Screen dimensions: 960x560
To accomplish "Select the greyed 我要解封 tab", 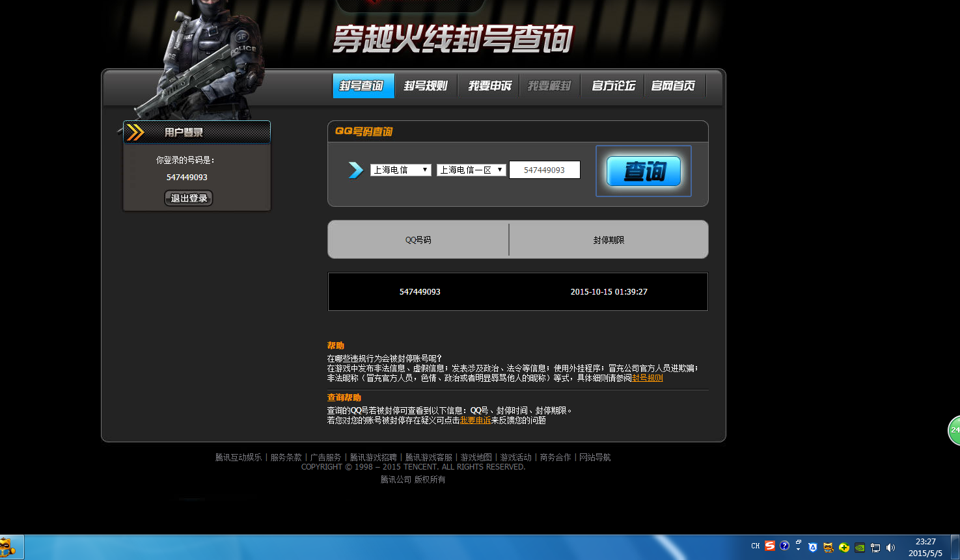I will pyautogui.click(x=549, y=86).
